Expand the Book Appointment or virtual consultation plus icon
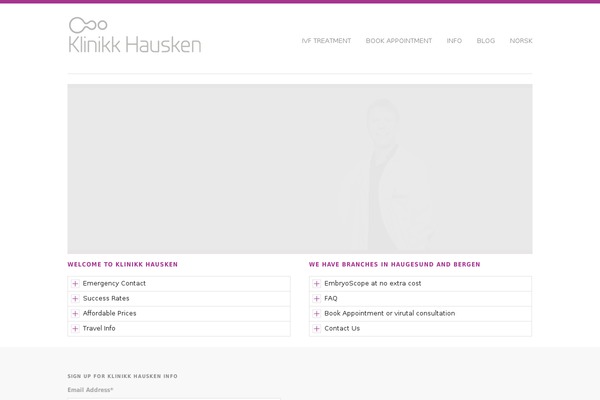This screenshot has width=600, height=400. coord(316,313)
